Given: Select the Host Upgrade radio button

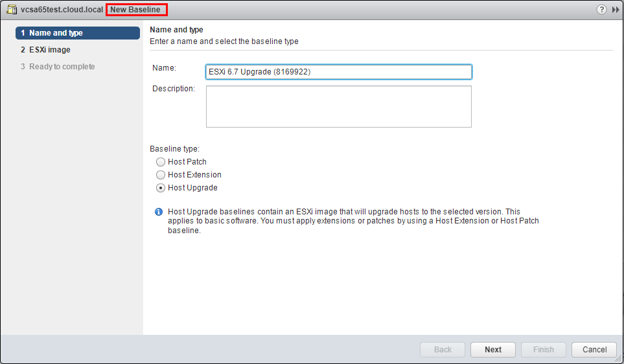Looking at the screenshot, I should pyautogui.click(x=161, y=188).
